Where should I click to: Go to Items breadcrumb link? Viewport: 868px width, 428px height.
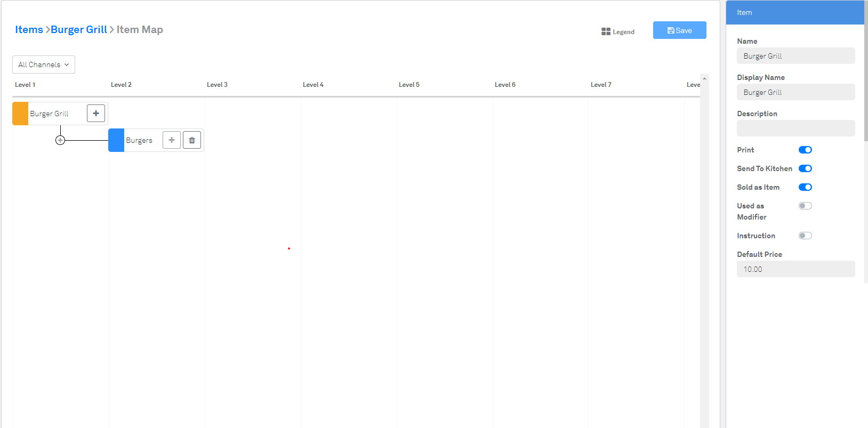[x=29, y=29]
